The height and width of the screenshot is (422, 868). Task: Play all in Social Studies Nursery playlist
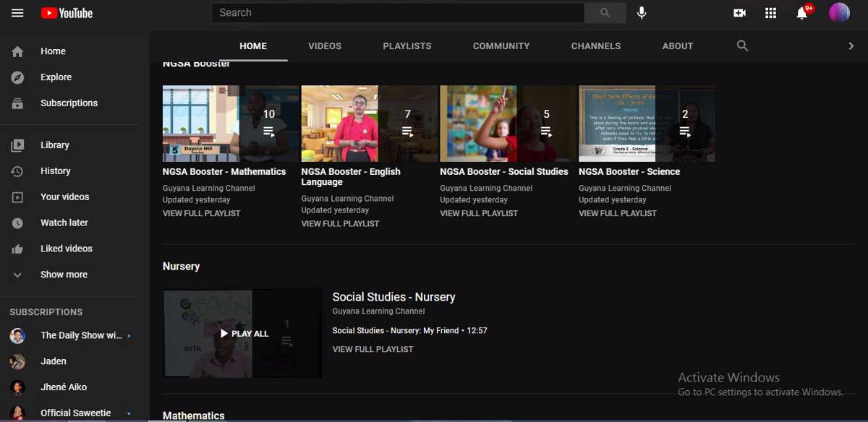coord(243,334)
